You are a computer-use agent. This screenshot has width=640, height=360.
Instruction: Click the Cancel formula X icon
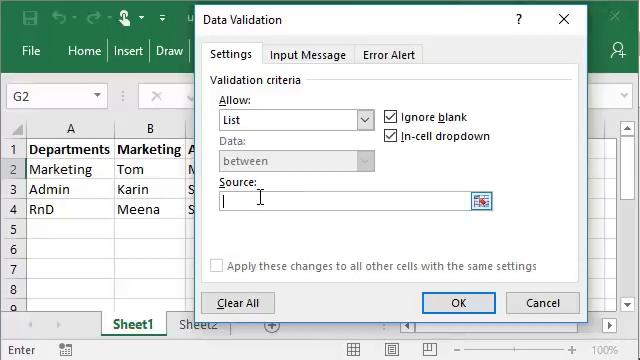click(x=157, y=96)
